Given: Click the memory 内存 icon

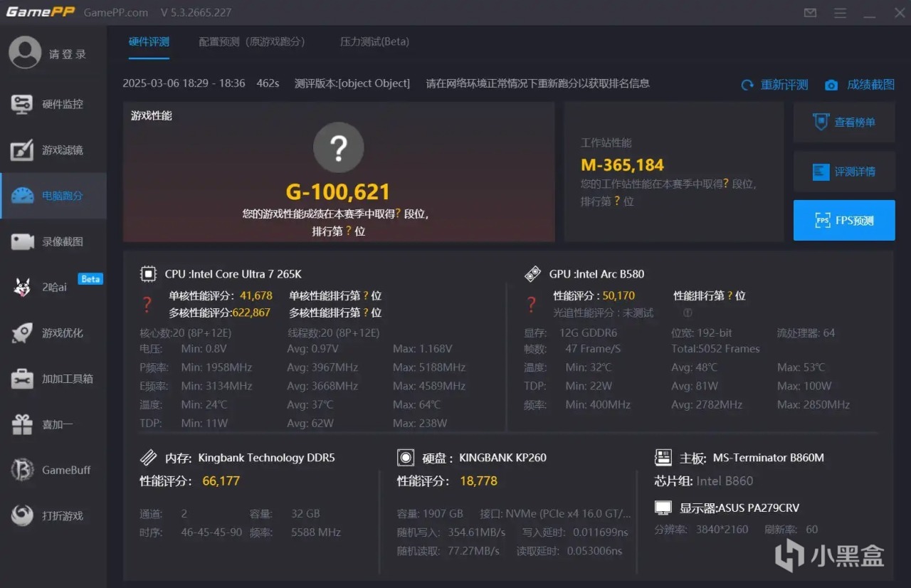Looking at the screenshot, I should click(x=148, y=458).
